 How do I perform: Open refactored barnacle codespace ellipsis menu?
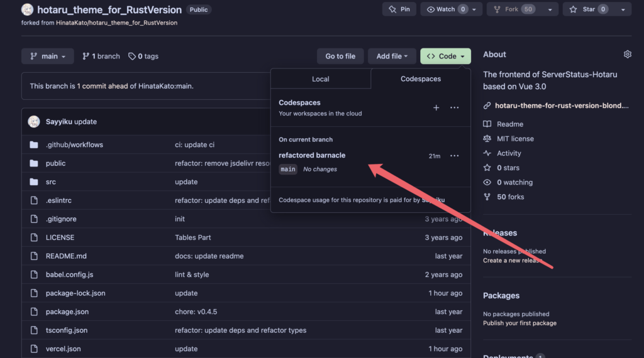(x=454, y=155)
